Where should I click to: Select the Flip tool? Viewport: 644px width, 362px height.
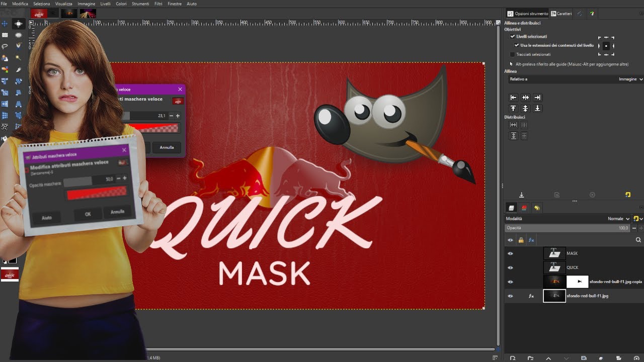pos(5,104)
